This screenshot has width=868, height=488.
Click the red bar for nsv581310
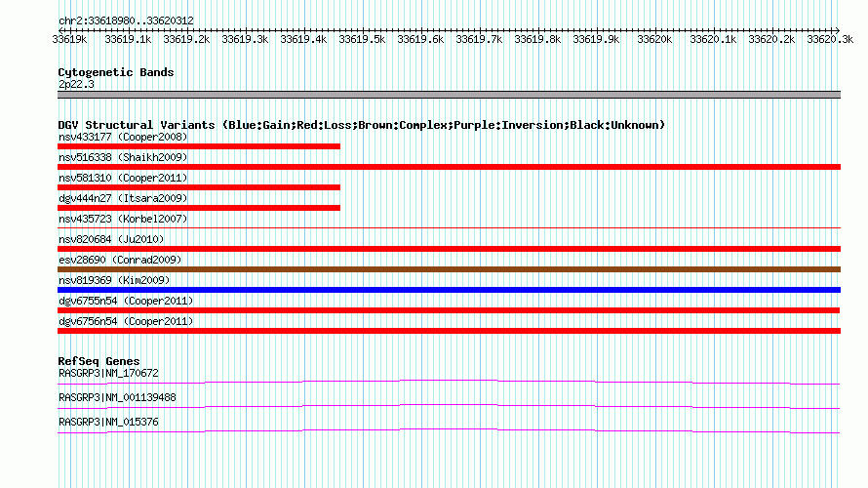pos(199,187)
